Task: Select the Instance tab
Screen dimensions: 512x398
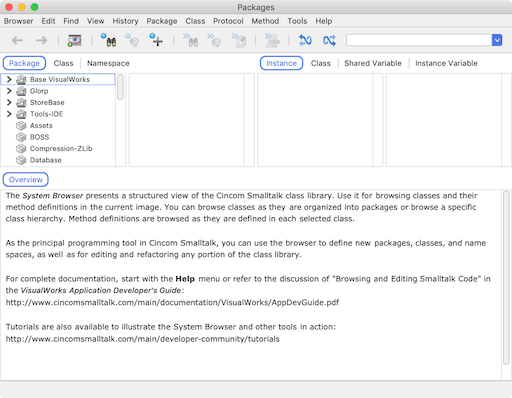Action: pos(281,63)
